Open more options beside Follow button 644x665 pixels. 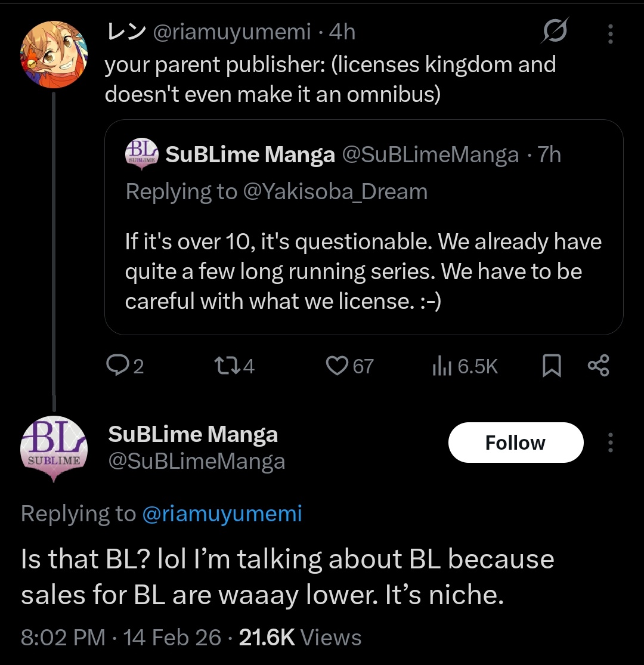tap(610, 443)
